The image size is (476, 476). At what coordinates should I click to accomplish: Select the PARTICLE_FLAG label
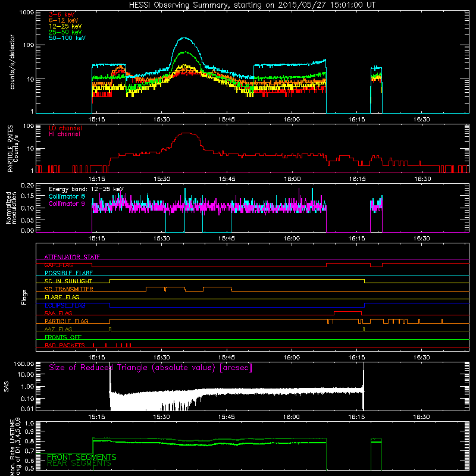click(x=67, y=321)
